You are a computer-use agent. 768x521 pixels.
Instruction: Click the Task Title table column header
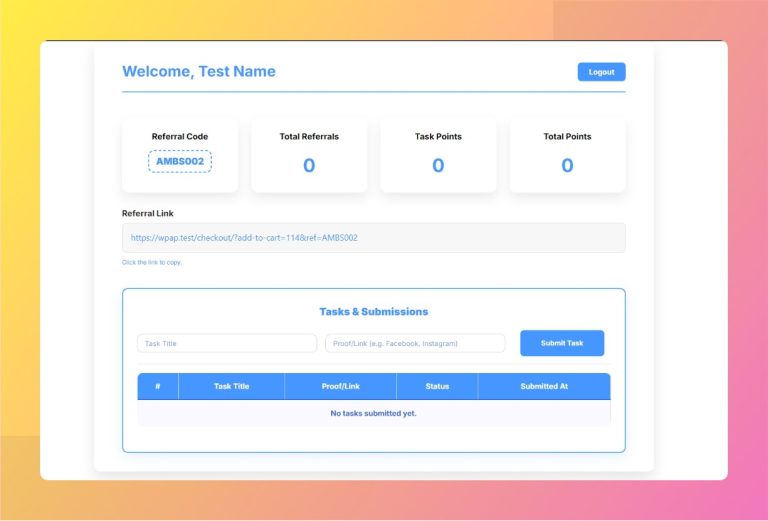click(x=232, y=386)
